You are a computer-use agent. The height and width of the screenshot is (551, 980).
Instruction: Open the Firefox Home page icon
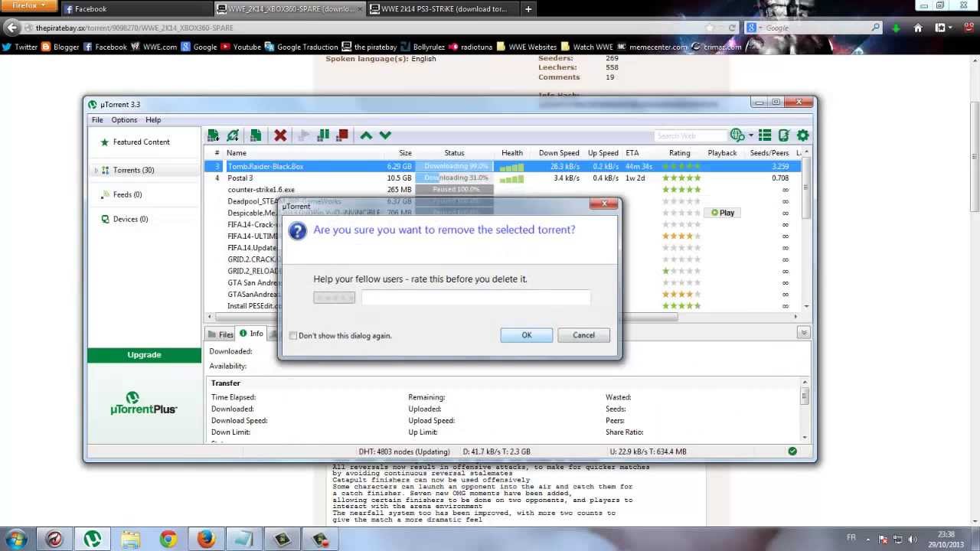tap(918, 28)
